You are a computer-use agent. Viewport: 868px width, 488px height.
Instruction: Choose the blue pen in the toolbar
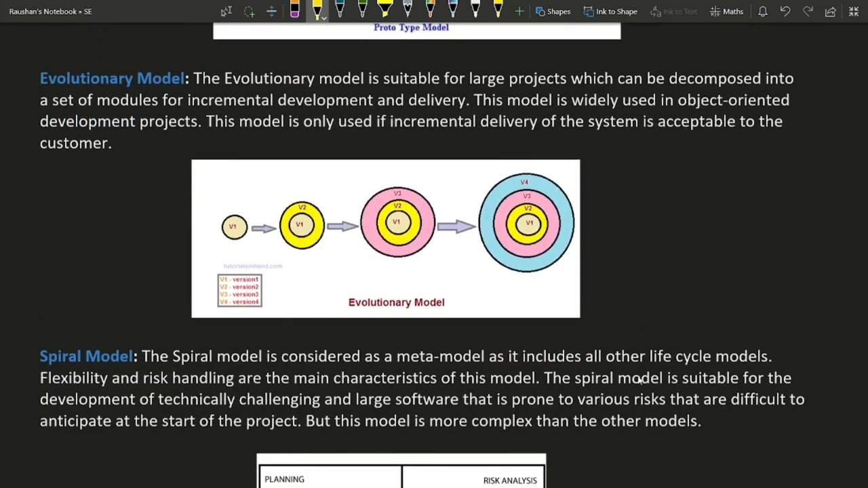pyautogui.click(x=340, y=11)
